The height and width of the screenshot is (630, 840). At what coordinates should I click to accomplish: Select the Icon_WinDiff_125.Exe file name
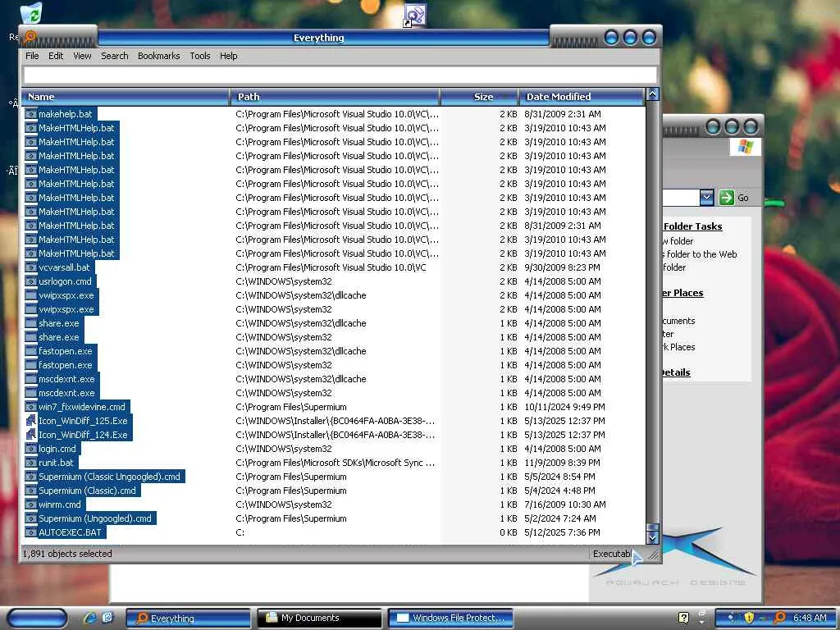[83, 421]
